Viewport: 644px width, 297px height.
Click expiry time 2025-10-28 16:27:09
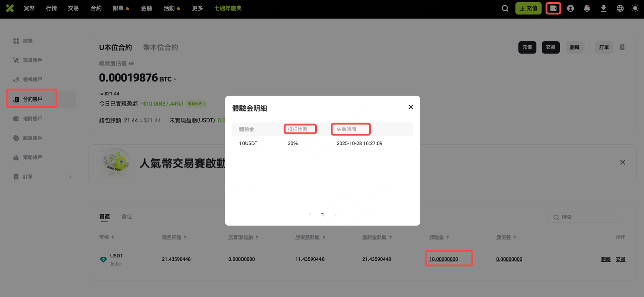359,143
